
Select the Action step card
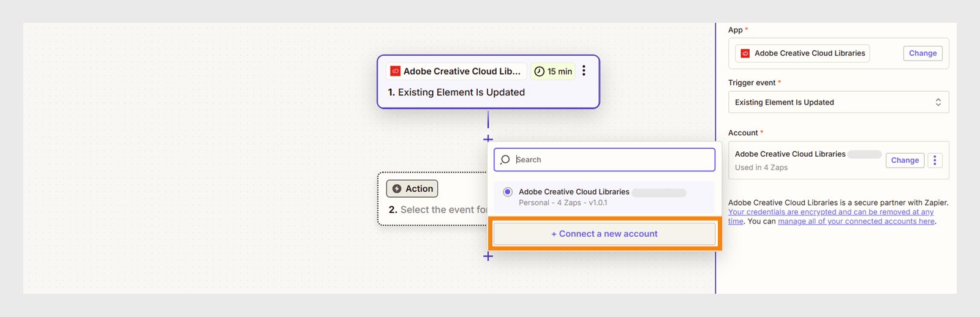pos(432,199)
